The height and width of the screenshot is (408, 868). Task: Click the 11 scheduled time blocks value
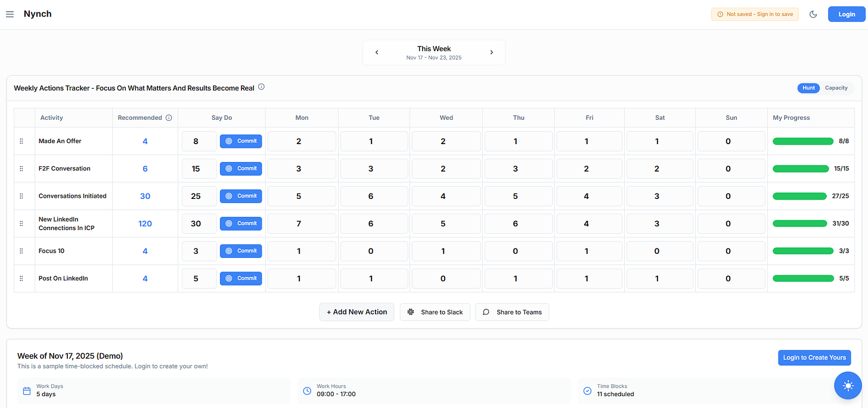tap(615, 394)
